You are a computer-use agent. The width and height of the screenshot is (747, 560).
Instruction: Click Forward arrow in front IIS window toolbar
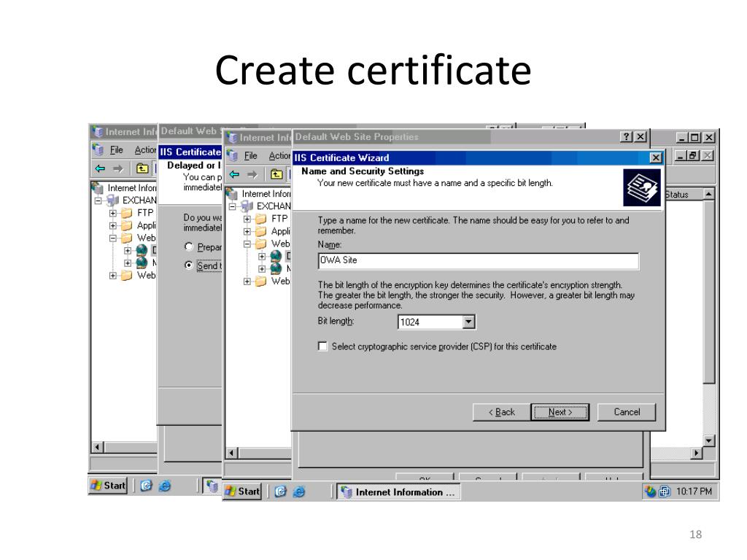point(252,174)
